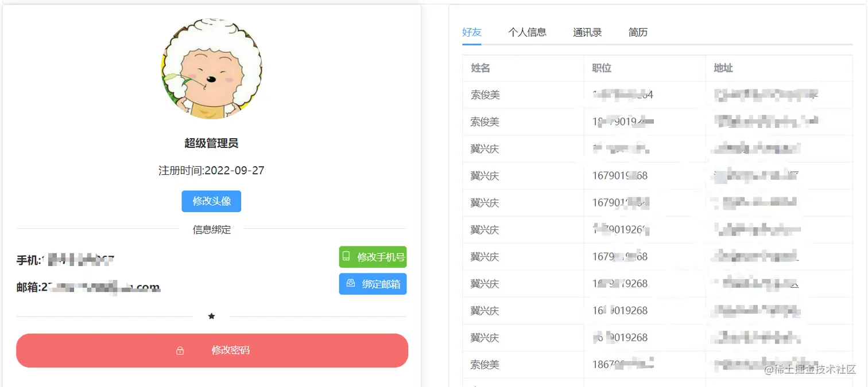Viewport: 868px width, 387px height.
Task: Click the blue 绑定邮箱 button
Action: 373,284
